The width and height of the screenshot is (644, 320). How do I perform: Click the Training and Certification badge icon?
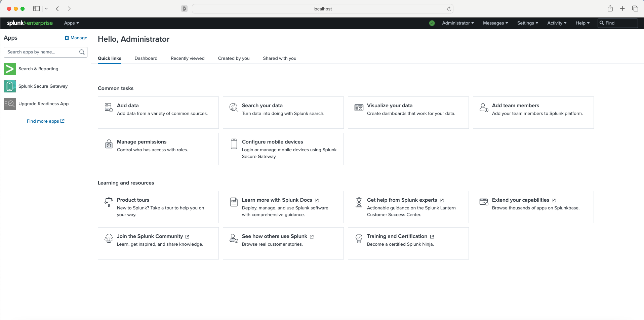[x=359, y=238]
